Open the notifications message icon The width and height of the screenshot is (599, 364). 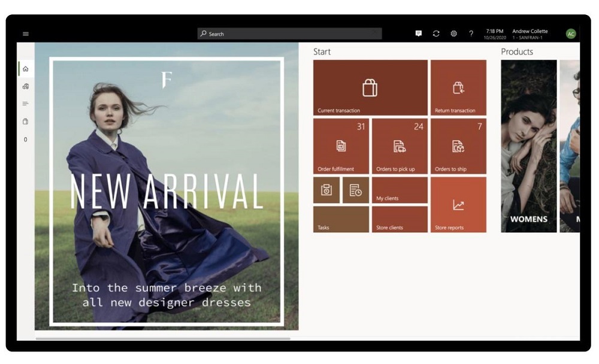[x=418, y=34]
